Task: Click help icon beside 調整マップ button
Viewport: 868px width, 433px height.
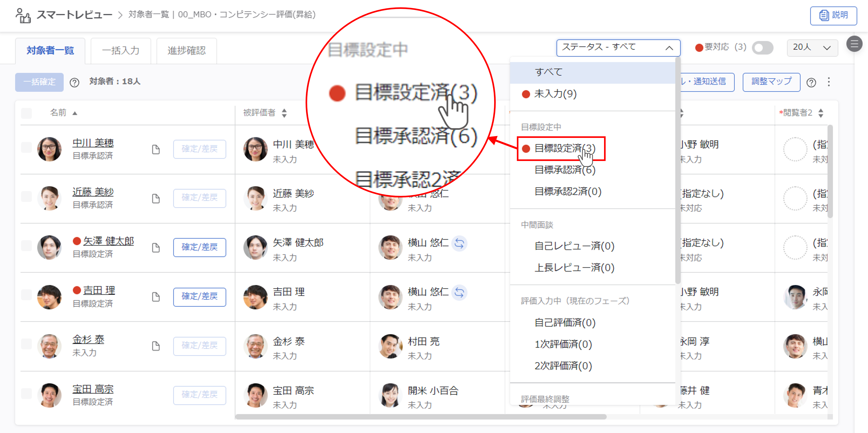Action: pos(811,82)
